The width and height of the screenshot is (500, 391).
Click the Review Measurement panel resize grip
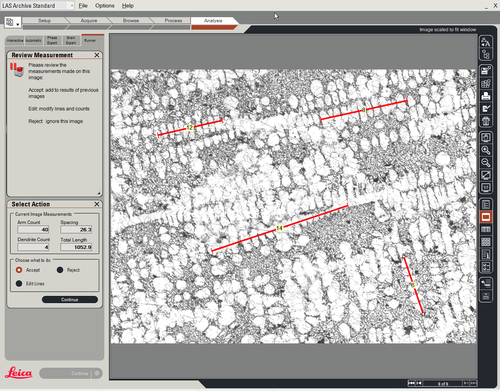tap(99, 193)
